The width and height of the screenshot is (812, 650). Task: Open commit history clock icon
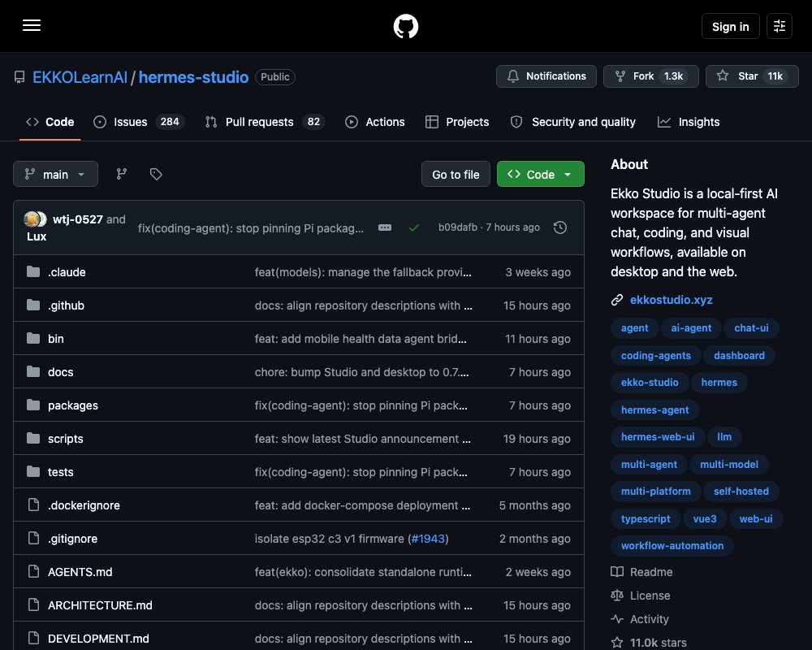[x=559, y=227]
